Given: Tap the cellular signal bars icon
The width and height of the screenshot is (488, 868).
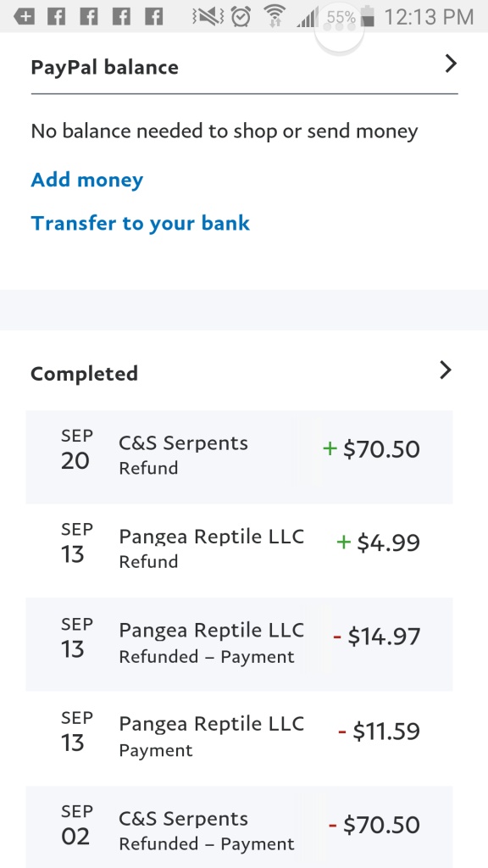Looking at the screenshot, I should coord(307,17).
